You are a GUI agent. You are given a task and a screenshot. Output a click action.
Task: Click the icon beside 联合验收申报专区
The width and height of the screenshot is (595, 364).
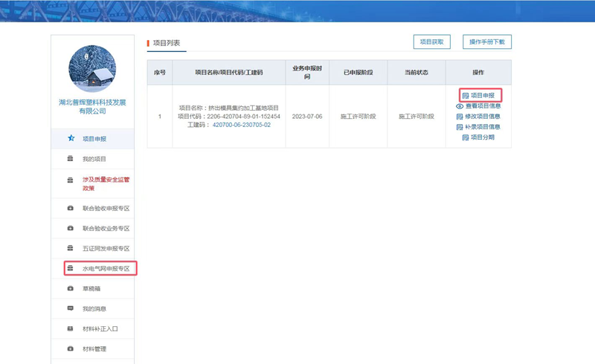[x=71, y=209]
